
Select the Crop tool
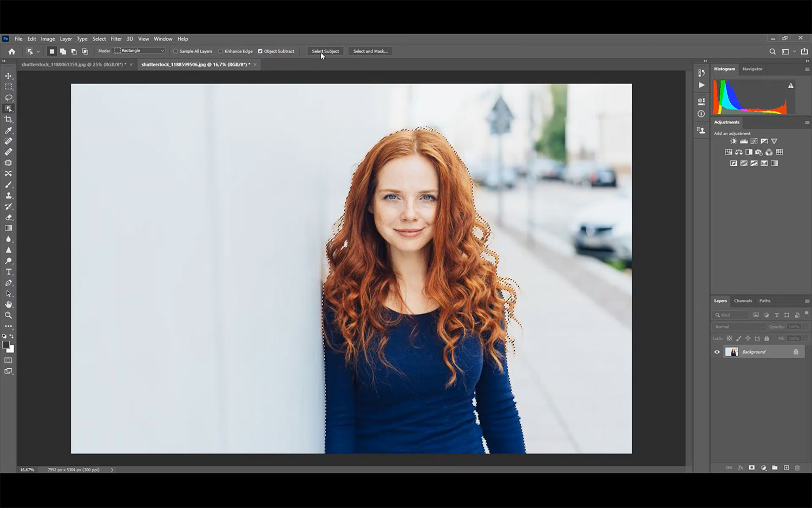coord(9,120)
